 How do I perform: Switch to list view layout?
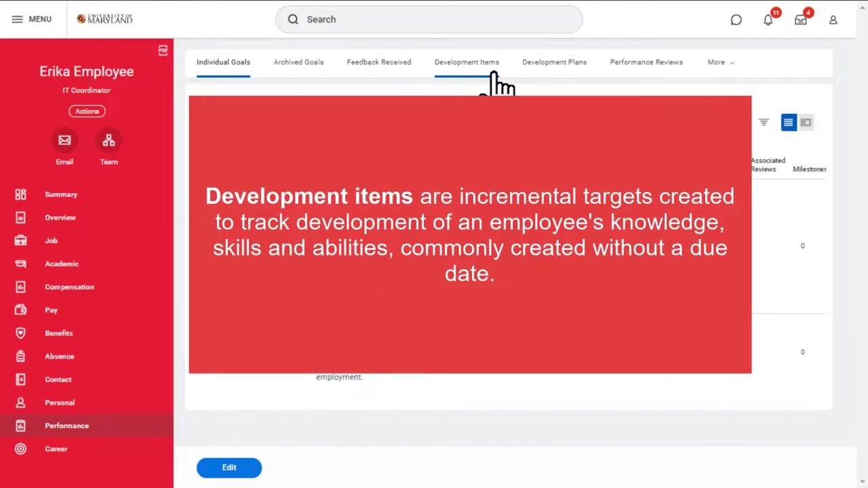pos(788,123)
